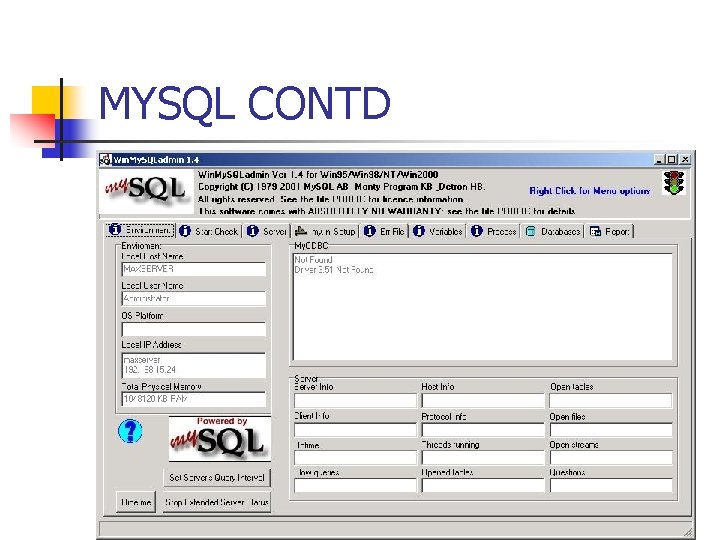Click the WinMySQLadmin title bar icon
The image size is (720, 540).
click(x=106, y=159)
